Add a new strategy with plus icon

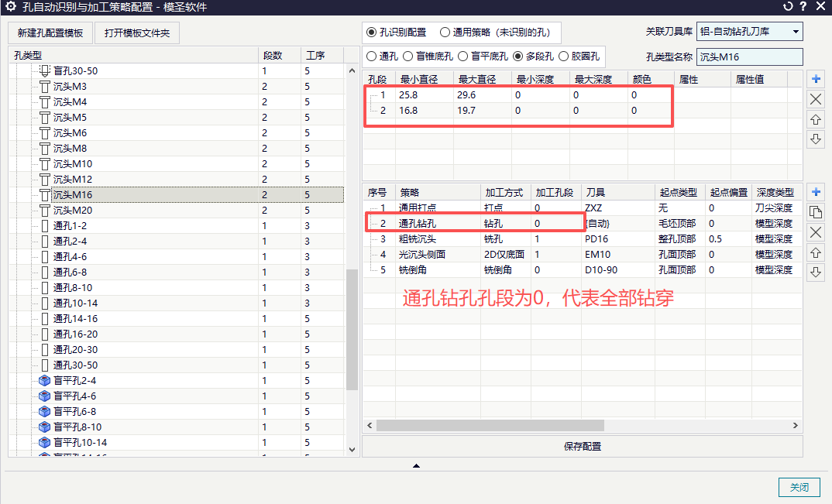[816, 192]
